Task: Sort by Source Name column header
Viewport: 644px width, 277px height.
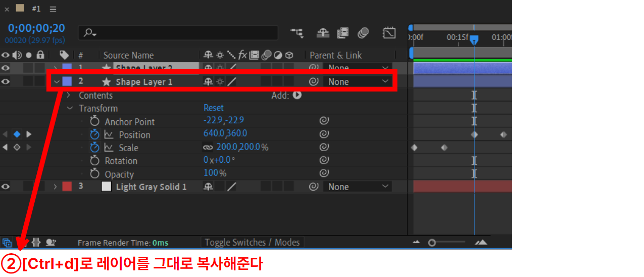Action: coord(128,55)
